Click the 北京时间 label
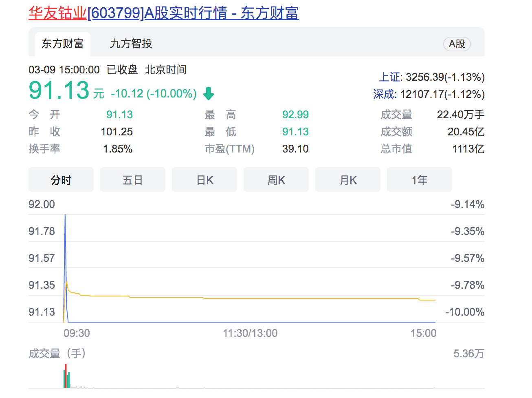532x398 pixels. pos(166,70)
